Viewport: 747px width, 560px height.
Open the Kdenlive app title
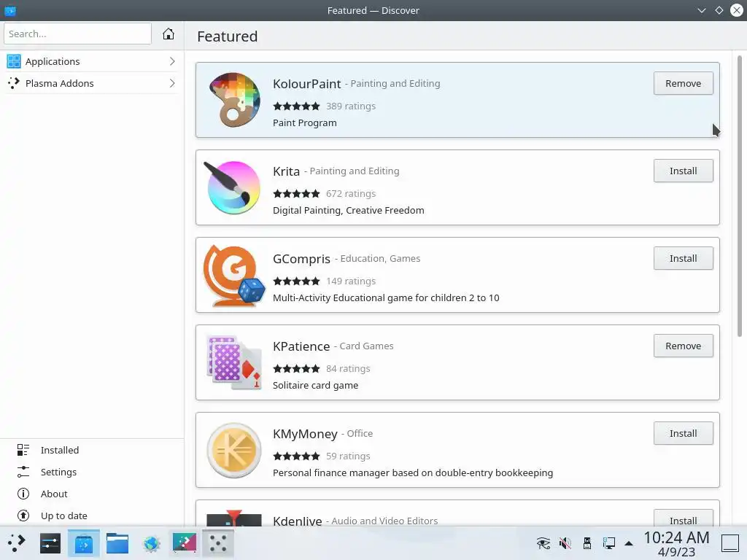click(298, 521)
